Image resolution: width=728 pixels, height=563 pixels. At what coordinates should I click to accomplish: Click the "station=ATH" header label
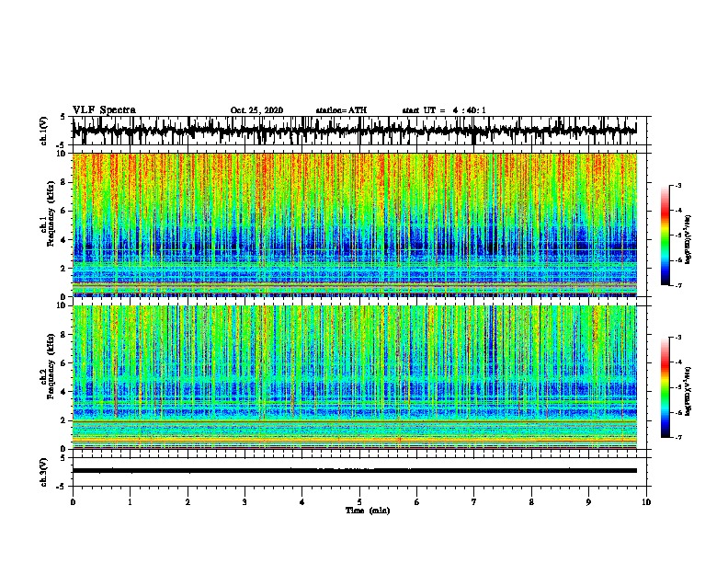point(341,110)
